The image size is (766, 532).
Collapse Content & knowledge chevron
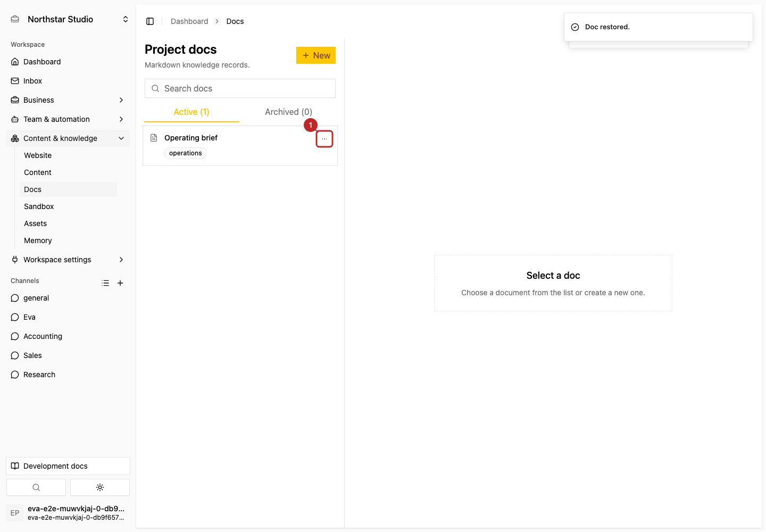[x=121, y=138]
